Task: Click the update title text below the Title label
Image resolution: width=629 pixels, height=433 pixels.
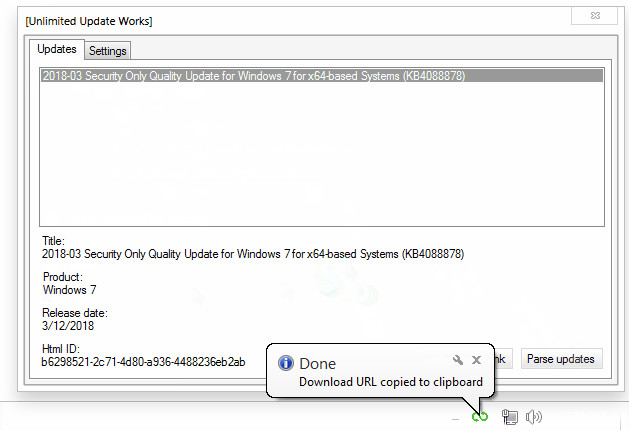Action: pyautogui.click(x=253, y=254)
